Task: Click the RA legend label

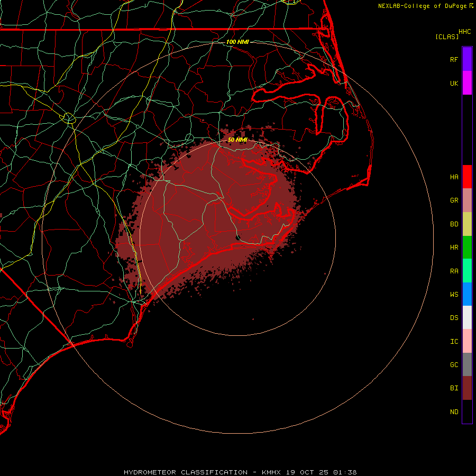Action: (x=454, y=271)
